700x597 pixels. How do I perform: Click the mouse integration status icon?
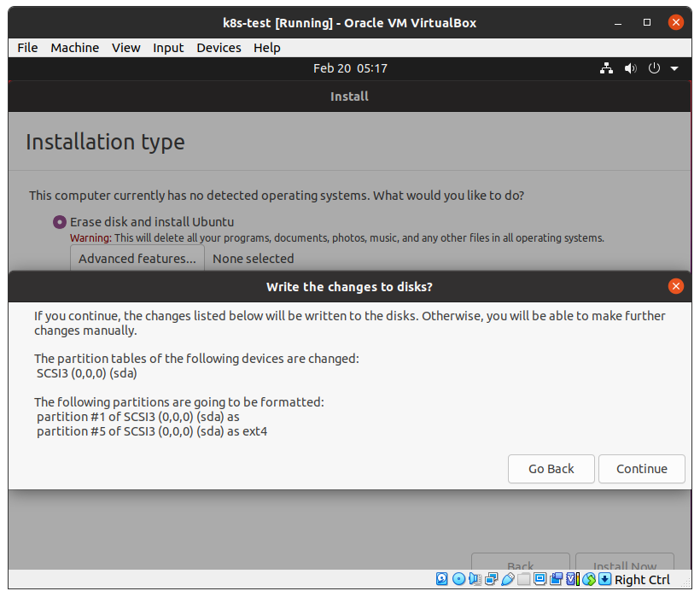point(589,579)
